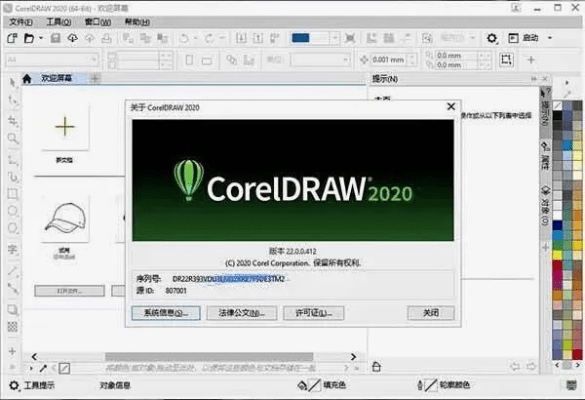Click the cloud download icon

(72, 38)
